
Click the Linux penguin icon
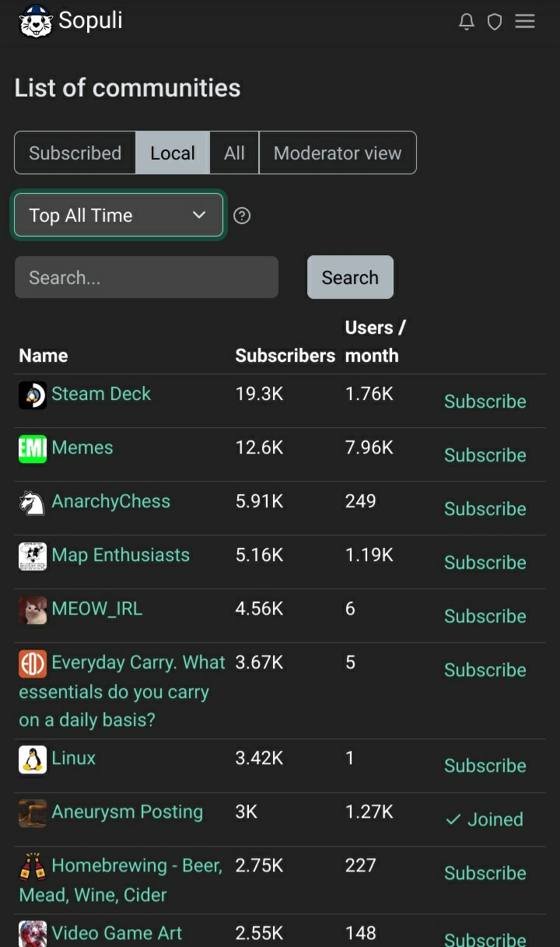tap(33, 759)
